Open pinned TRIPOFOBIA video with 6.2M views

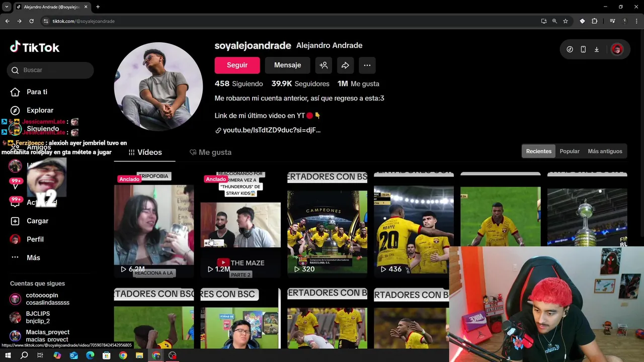pyautogui.click(x=154, y=224)
